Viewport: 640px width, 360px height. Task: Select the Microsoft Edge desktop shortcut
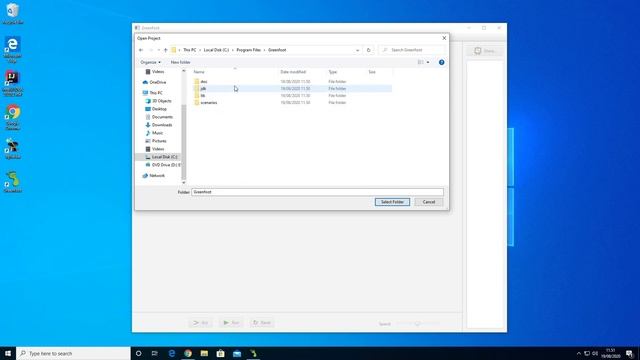(13, 50)
